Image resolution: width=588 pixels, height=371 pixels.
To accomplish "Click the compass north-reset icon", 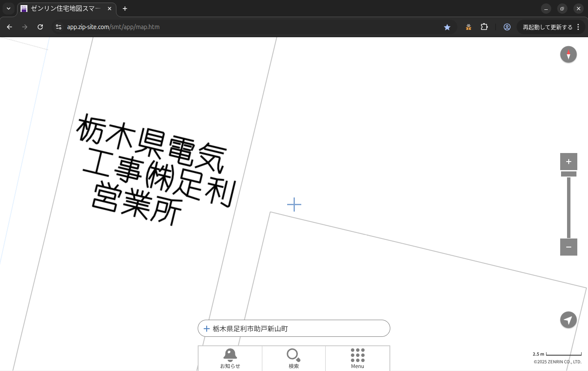I will (x=568, y=54).
